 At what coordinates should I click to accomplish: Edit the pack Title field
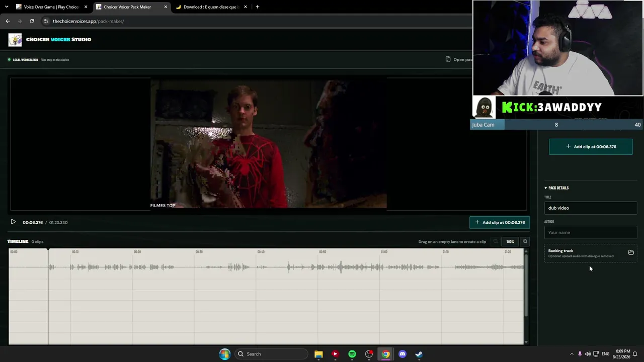[591, 208]
